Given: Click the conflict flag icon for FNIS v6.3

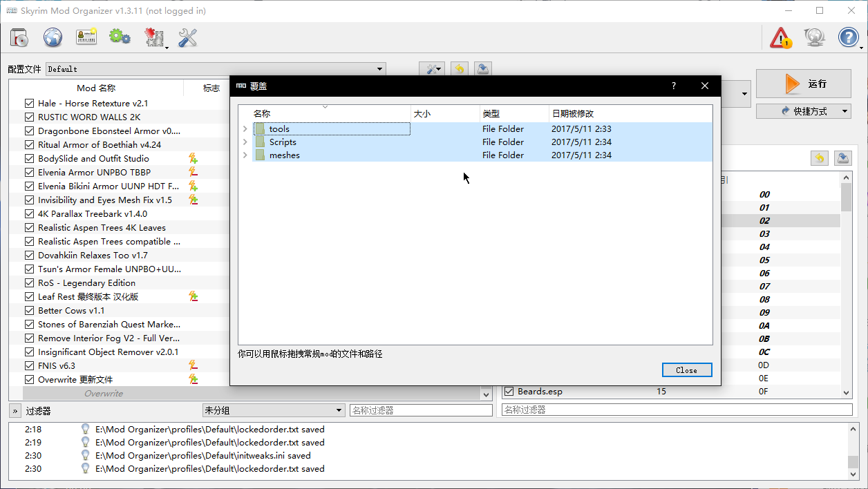Looking at the screenshot, I should 194,365.
